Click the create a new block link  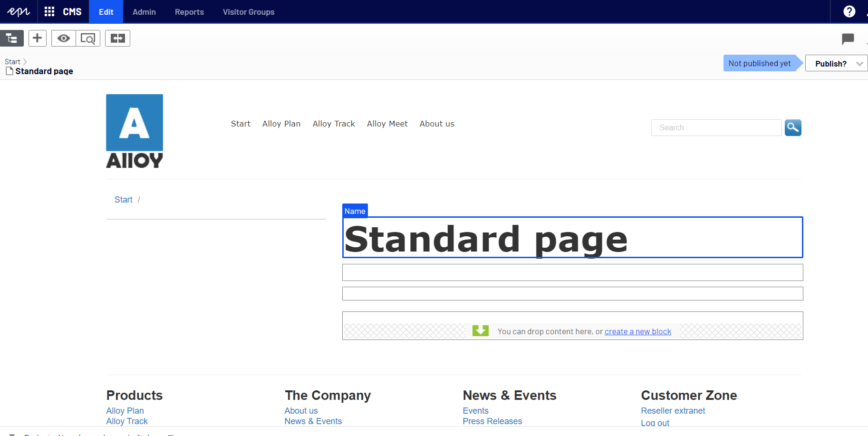[x=637, y=331]
